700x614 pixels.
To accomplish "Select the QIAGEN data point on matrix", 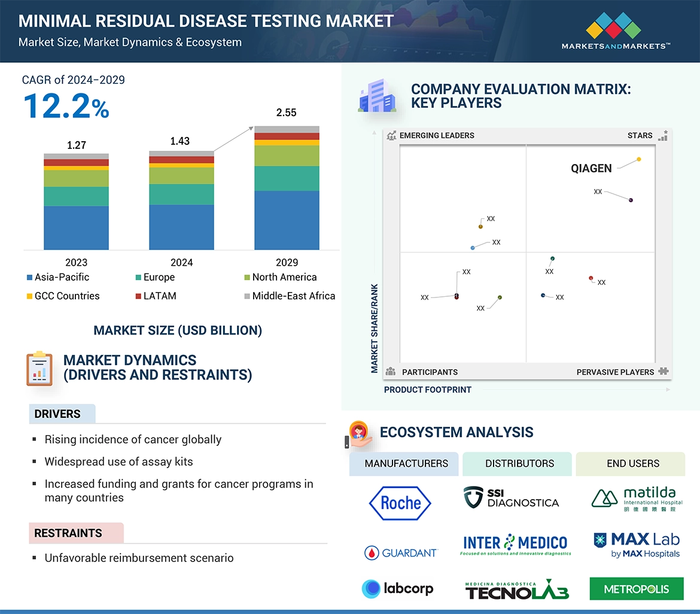I will click(x=638, y=159).
